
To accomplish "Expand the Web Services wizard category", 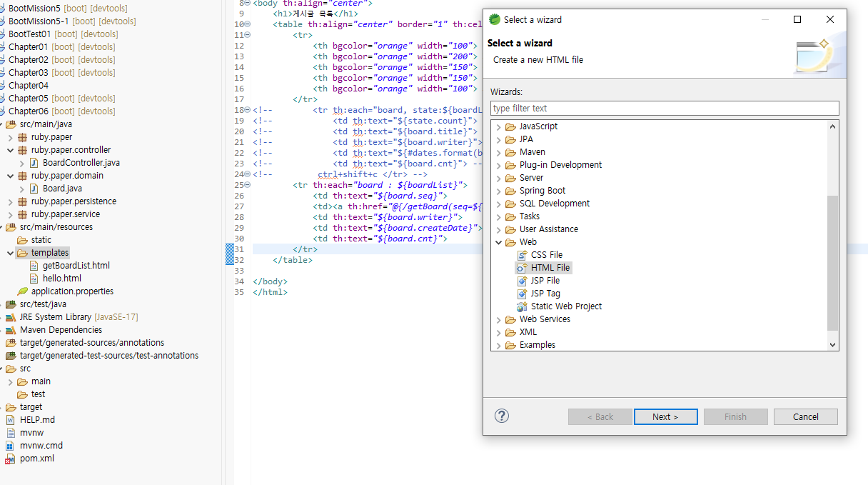I will pyautogui.click(x=498, y=319).
